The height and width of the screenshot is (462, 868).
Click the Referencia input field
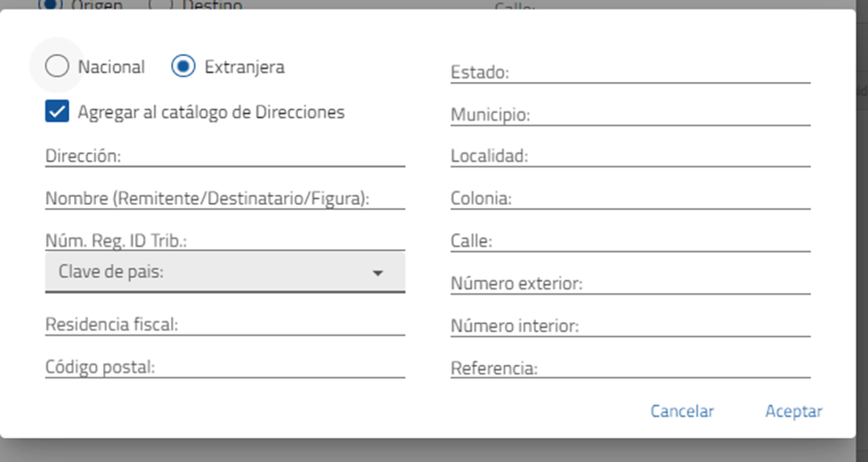[630, 368]
